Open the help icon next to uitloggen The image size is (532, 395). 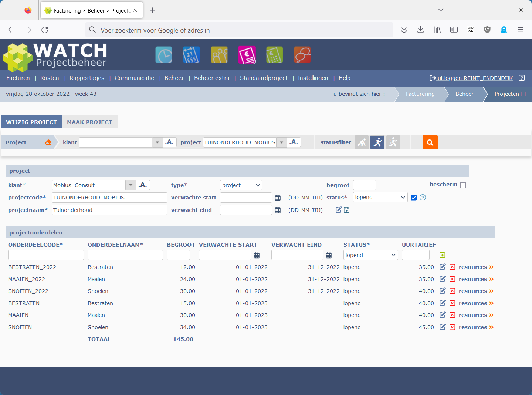(x=522, y=78)
